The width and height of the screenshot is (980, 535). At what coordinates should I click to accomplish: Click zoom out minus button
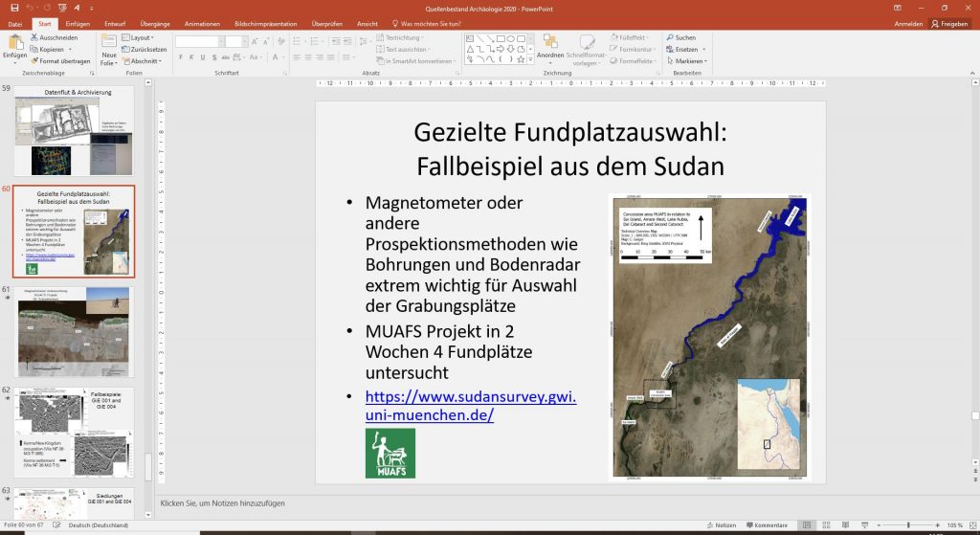880,525
